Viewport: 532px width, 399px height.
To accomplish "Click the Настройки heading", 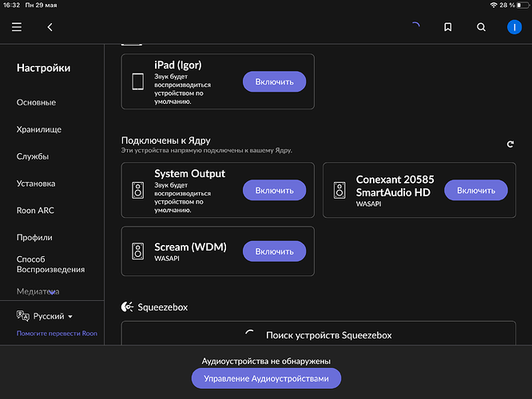I will pyautogui.click(x=43, y=68).
